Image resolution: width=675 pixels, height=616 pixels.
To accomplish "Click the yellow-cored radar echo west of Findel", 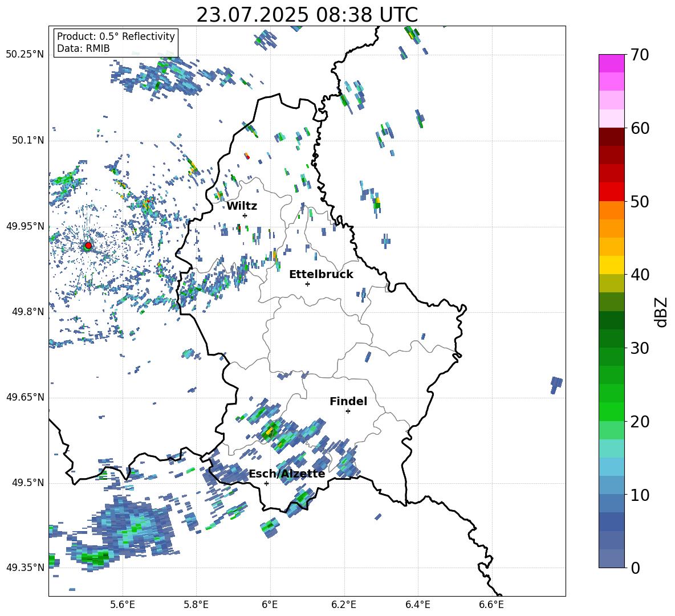I will click(270, 430).
